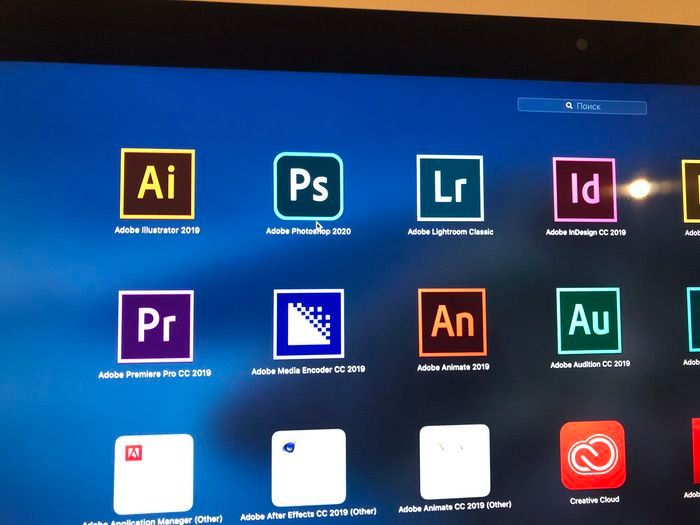
Task: Click the "Adobe Premiere Pro CC 2019" label
Action: (154, 374)
